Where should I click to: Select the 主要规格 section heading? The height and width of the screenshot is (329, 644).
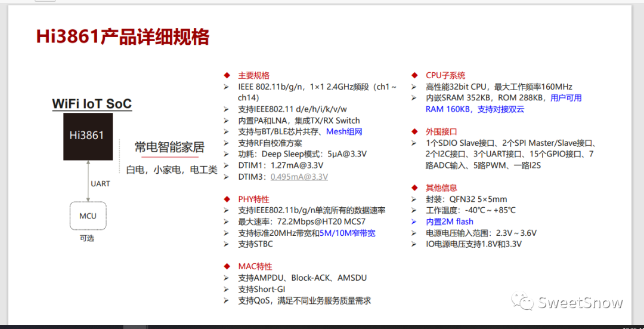point(254,76)
